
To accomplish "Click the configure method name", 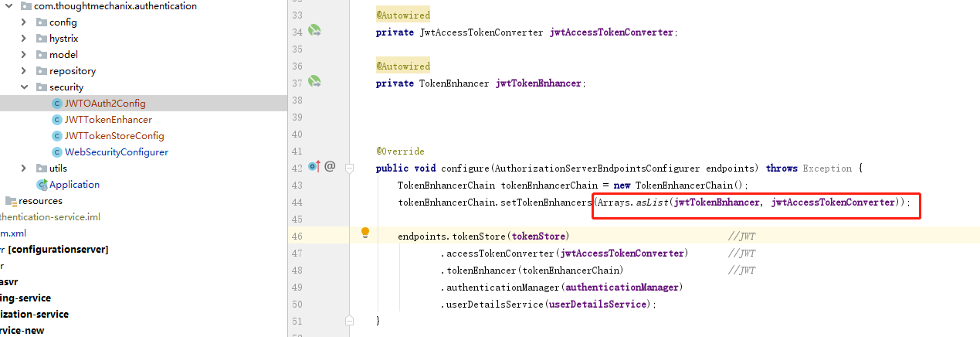I will (x=466, y=168).
